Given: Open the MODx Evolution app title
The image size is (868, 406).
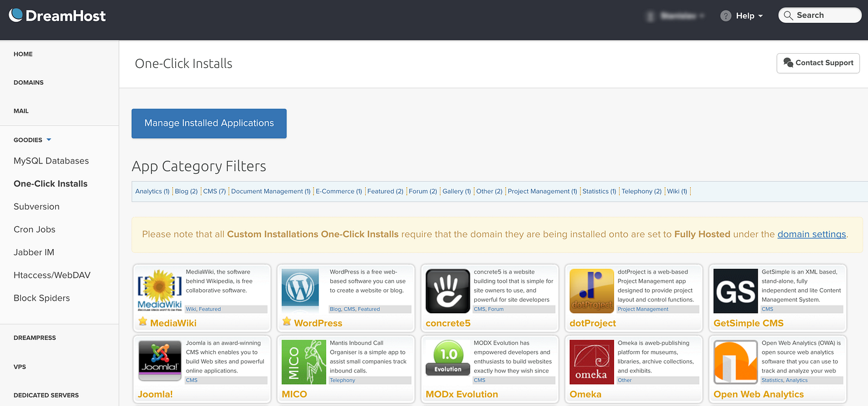Looking at the screenshot, I should 462,394.
